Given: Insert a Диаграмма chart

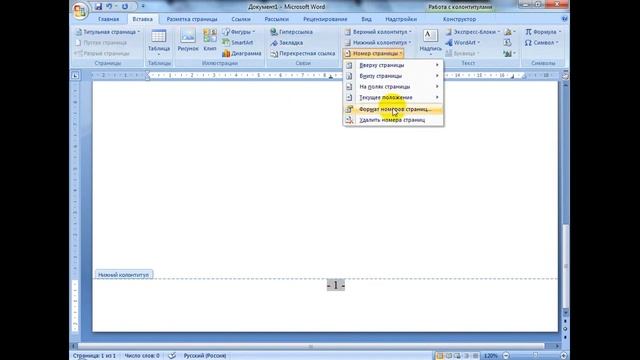Looking at the screenshot, I should (x=242, y=53).
